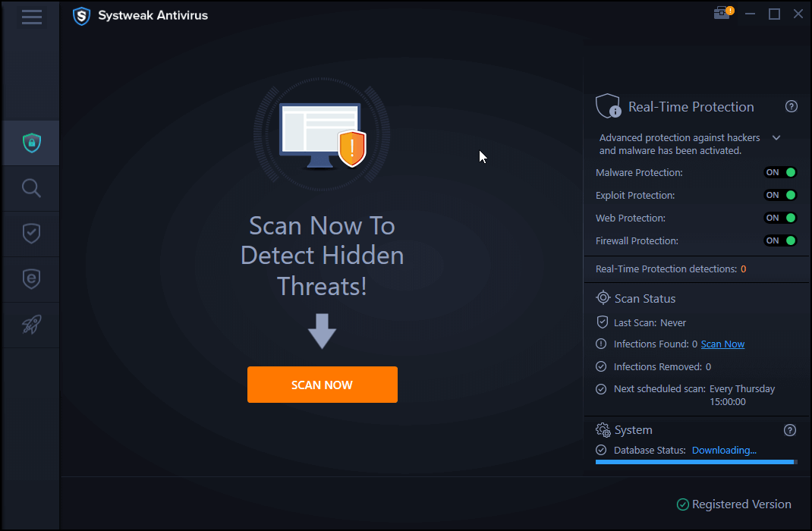Open the magnifier Scan section in sidebar

30,188
